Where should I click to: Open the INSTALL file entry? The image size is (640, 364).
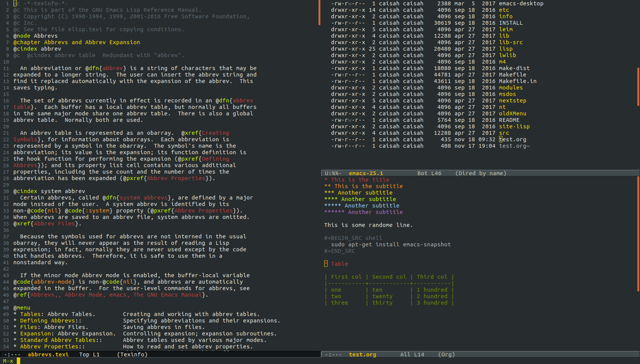click(x=511, y=23)
